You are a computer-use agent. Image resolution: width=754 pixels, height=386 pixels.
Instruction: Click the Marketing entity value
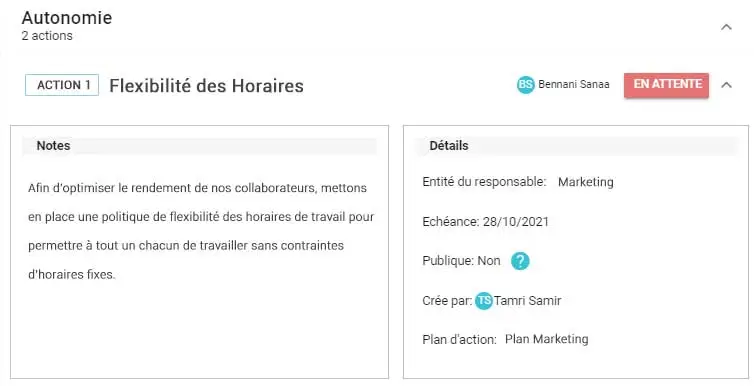pyautogui.click(x=586, y=182)
